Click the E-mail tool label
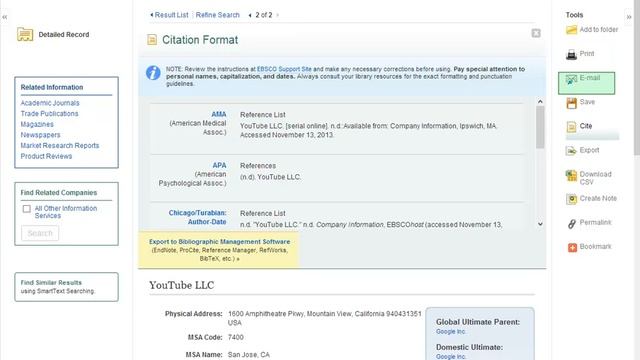The image size is (640, 360). [x=590, y=78]
